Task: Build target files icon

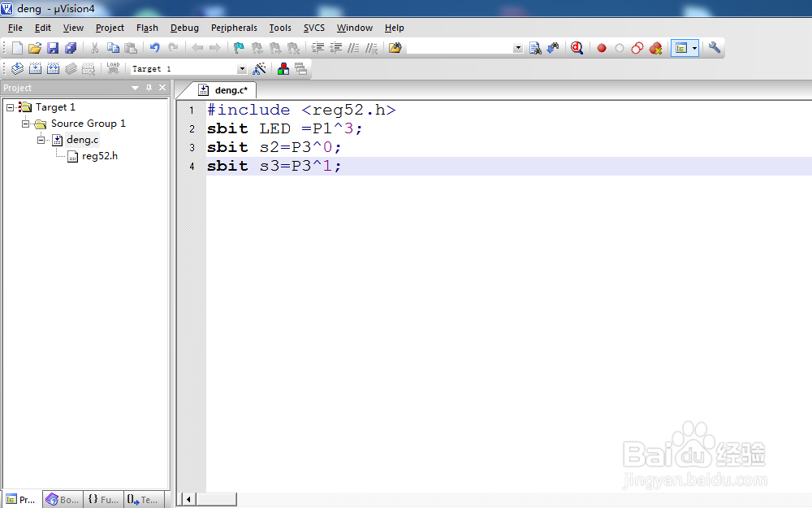Action: tap(35, 68)
